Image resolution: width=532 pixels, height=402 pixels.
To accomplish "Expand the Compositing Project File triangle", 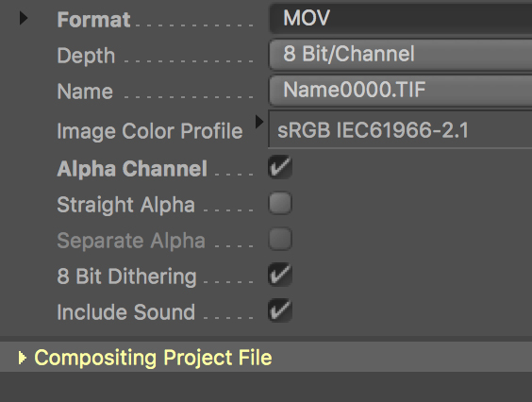I will [x=23, y=358].
